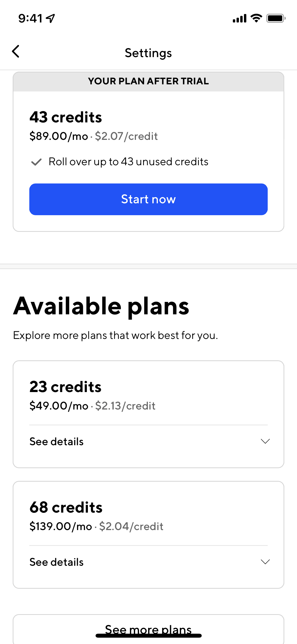Screen dimensions: 297x644
Task: Tap the rollover checkmark icon
Action: [36, 162]
